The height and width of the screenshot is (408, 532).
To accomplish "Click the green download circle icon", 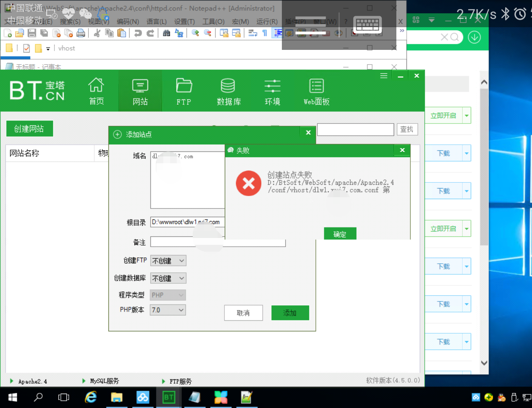I will pyautogui.click(x=474, y=37).
